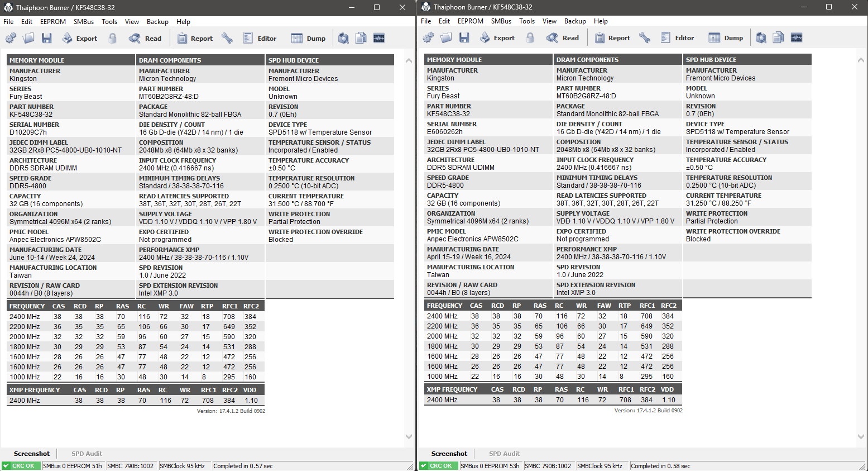Click padlock icon in EEPROM 51h window

click(113, 38)
